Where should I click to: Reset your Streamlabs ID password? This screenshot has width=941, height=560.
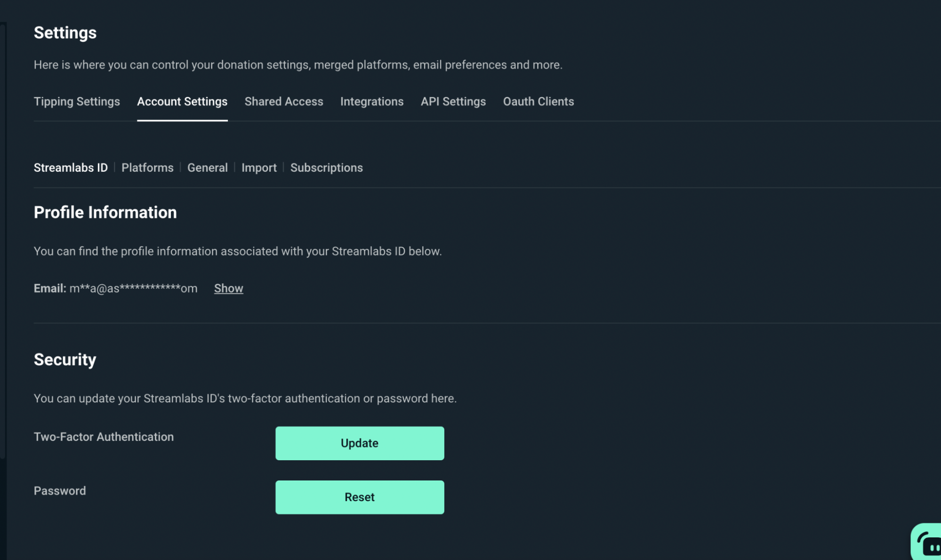[359, 497]
